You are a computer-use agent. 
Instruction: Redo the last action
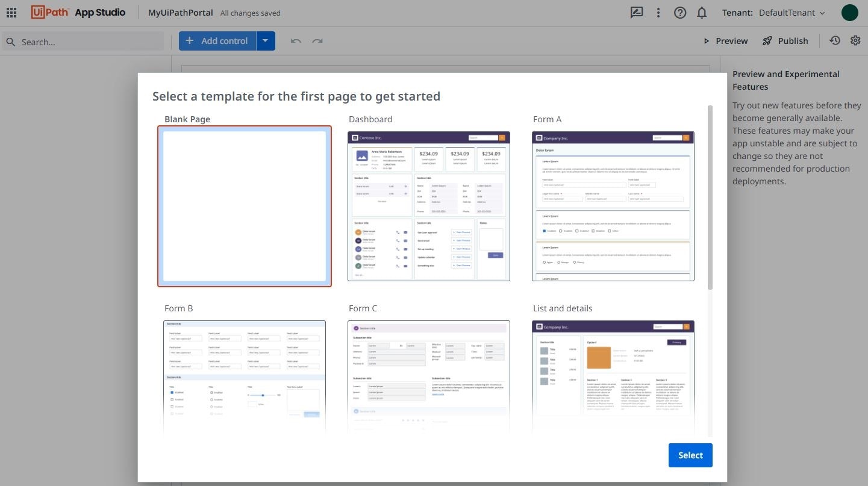tap(318, 40)
